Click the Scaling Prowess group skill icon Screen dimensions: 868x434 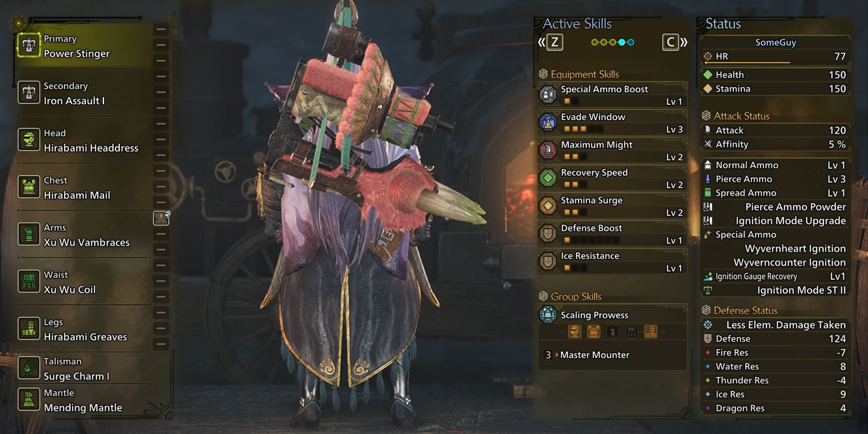point(548,315)
